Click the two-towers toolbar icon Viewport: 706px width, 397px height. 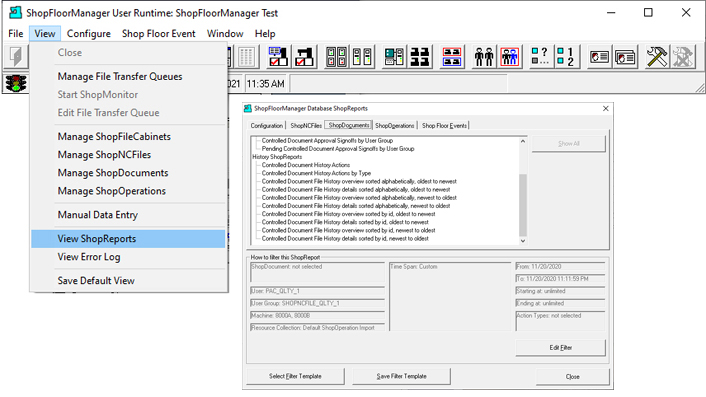[362, 57]
